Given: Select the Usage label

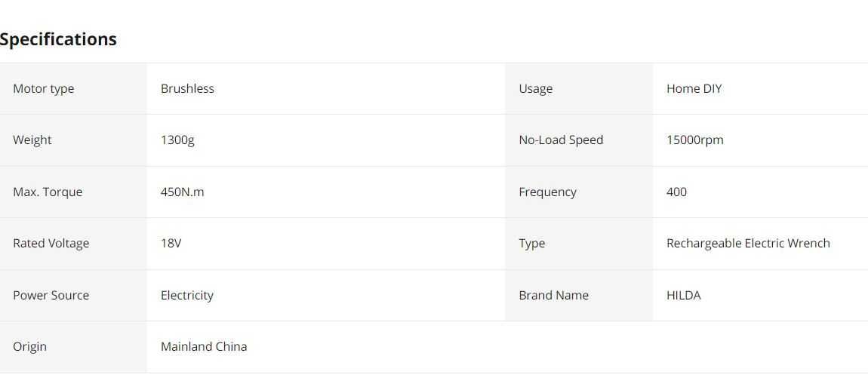Looking at the screenshot, I should coord(535,89).
